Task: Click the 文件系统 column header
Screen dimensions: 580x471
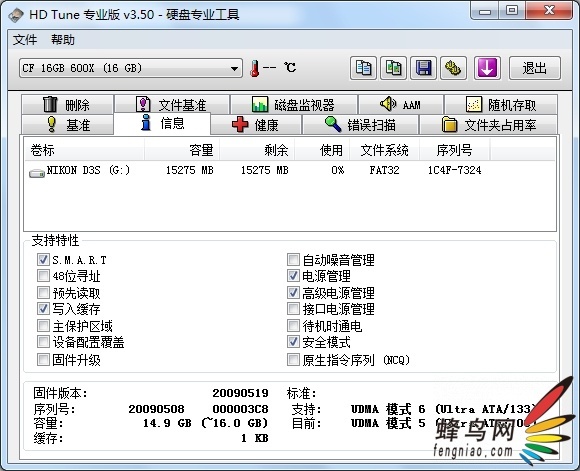Action: tap(384, 150)
